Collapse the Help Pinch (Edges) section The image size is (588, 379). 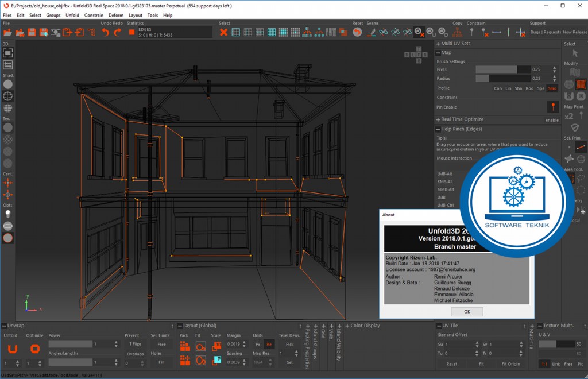(438, 129)
